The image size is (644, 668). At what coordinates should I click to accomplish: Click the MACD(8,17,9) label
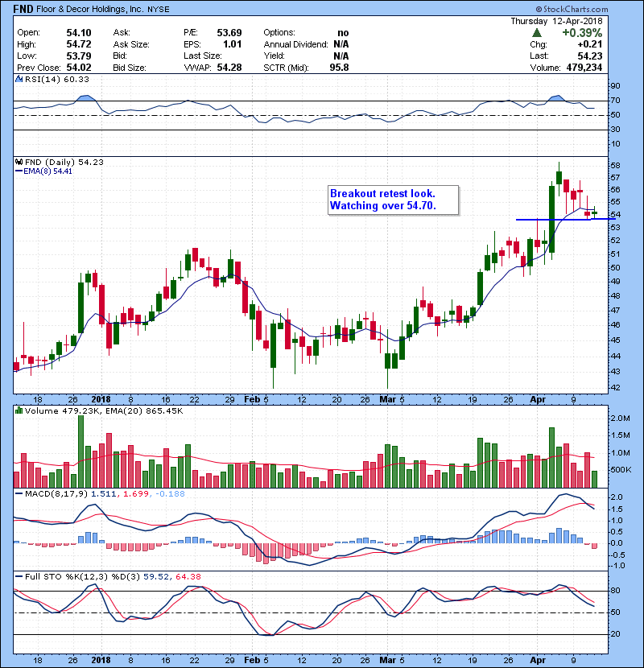click(x=56, y=494)
